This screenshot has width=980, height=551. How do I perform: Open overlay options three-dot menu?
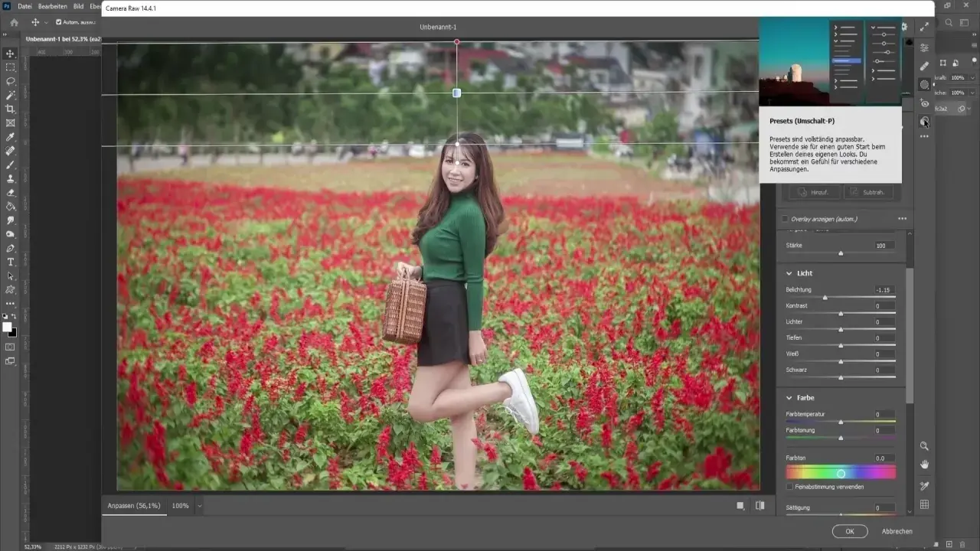pos(902,219)
